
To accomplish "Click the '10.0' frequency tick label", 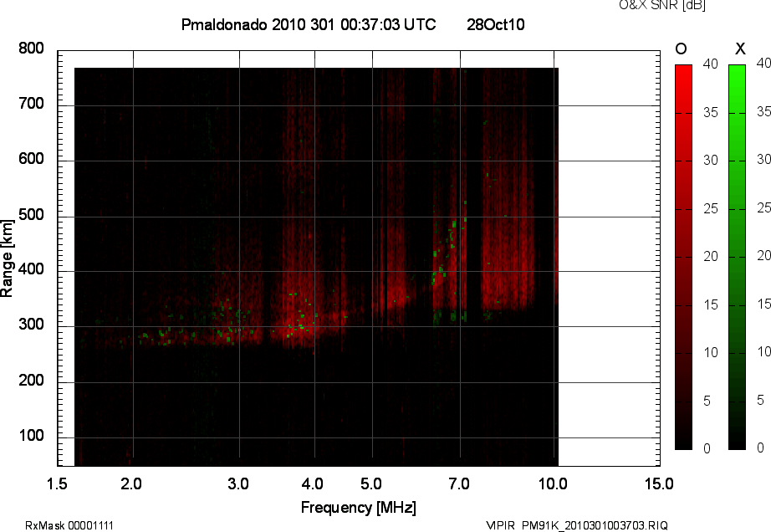I will [x=554, y=483].
